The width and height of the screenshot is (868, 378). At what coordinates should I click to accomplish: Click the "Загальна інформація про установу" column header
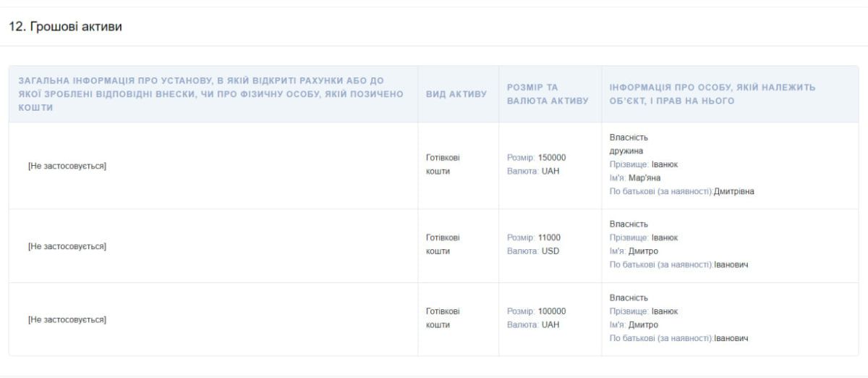(x=211, y=93)
